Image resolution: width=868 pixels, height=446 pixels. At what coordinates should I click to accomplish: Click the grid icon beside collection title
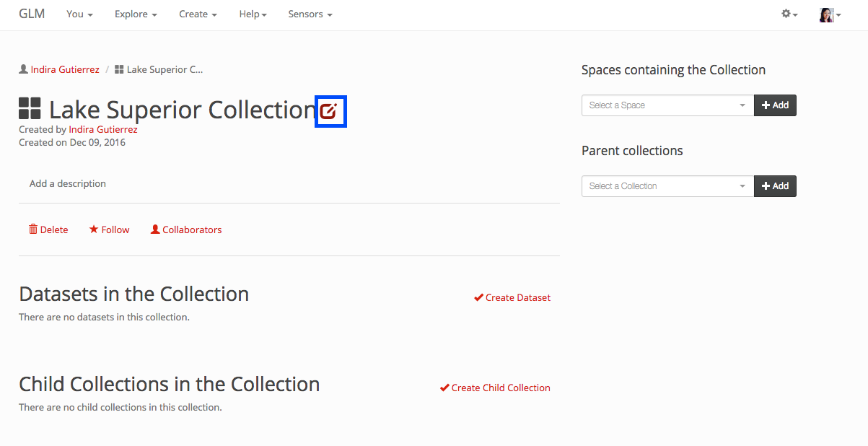click(x=30, y=109)
